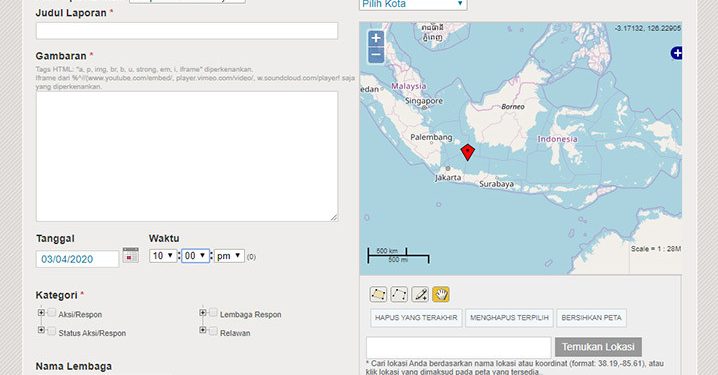Click the Indonesia label on the map

pos(557,139)
